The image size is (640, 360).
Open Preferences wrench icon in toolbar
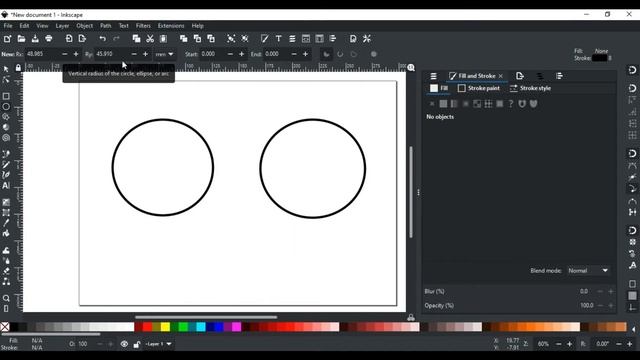[367, 39]
